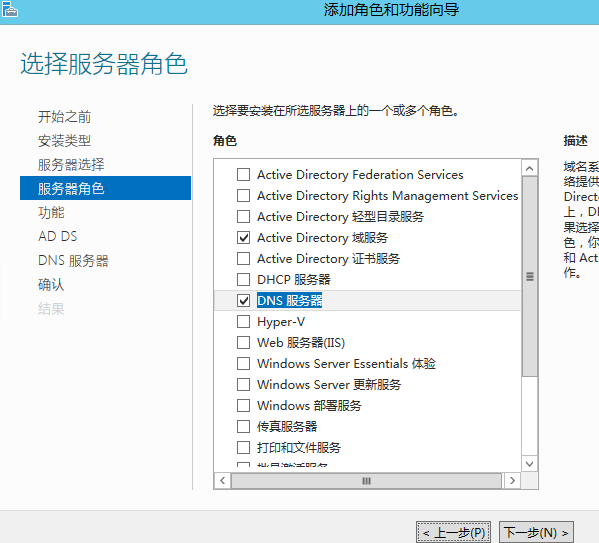This screenshot has height=543, width=599.
Task: Select Active Directory Federation Services role text
Action: [360, 175]
